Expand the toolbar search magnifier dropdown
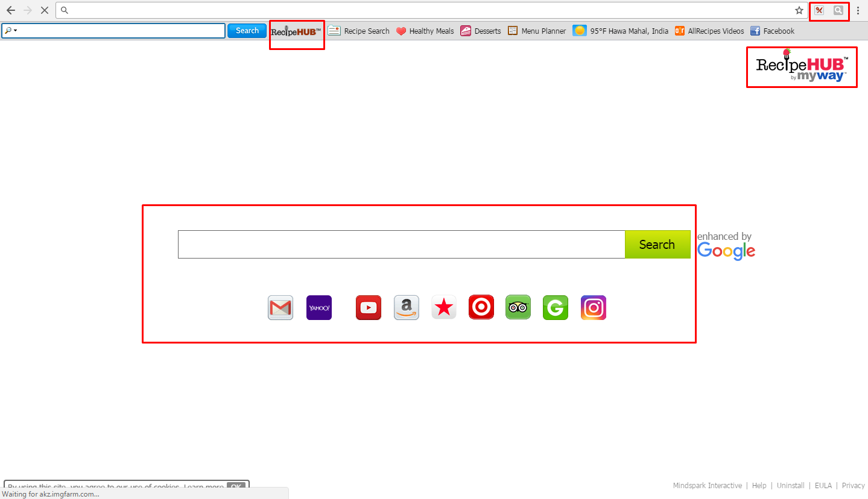This screenshot has height=499, width=868. 11,31
